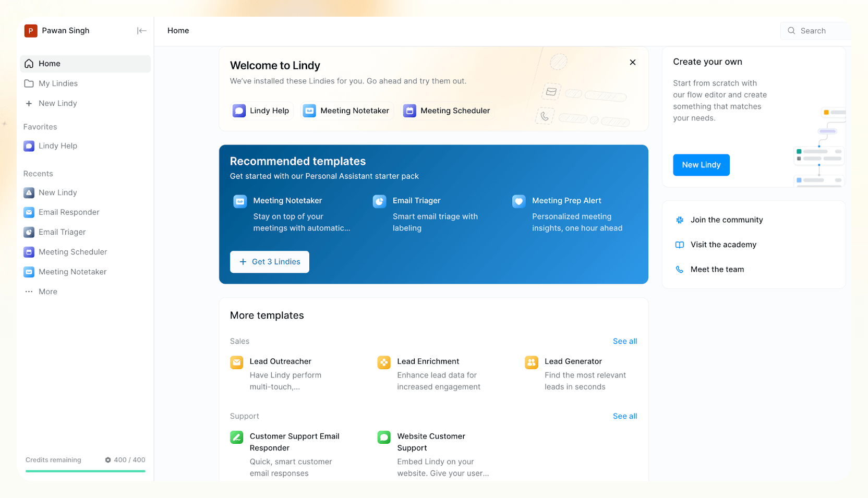Screen dimensions: 868x498
Task: Click the blue New Lindy button
Action: (701, 165)
